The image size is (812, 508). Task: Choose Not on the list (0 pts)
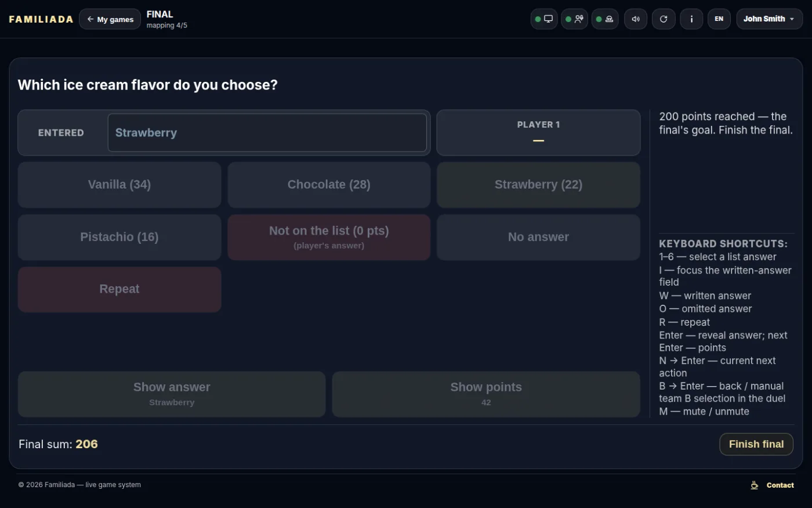(329, 237)
